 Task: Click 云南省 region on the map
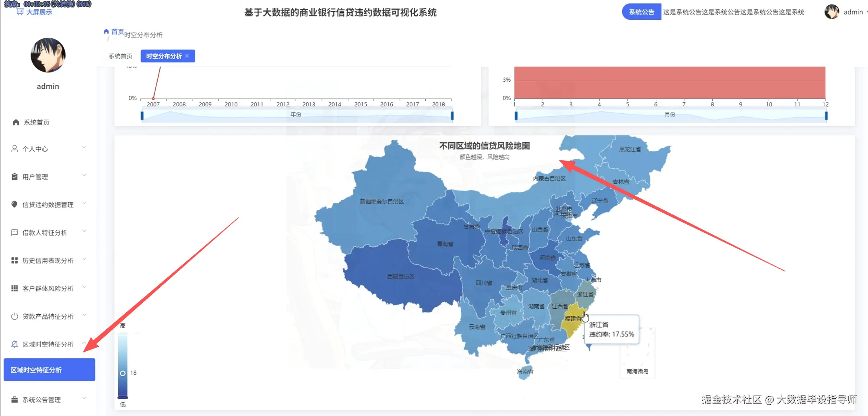[x=477, y=327]
